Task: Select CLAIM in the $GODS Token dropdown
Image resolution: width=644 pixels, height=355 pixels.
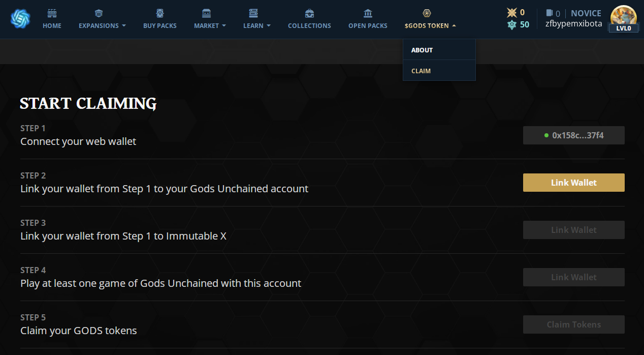Action: click(x=439, y=71)
